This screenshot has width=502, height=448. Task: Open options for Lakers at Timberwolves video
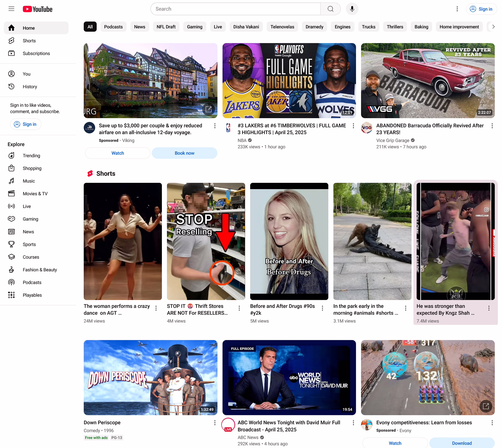(x=353, y=126)
